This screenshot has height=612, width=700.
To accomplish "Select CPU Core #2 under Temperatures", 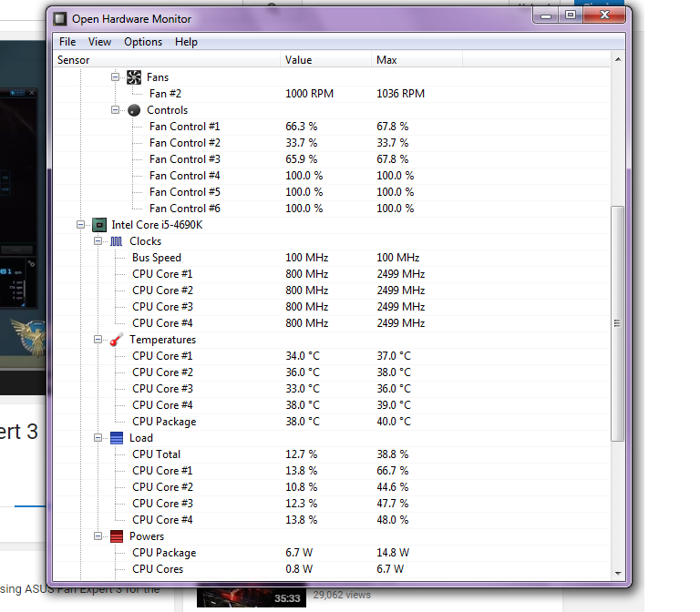I will pos(331,372).
